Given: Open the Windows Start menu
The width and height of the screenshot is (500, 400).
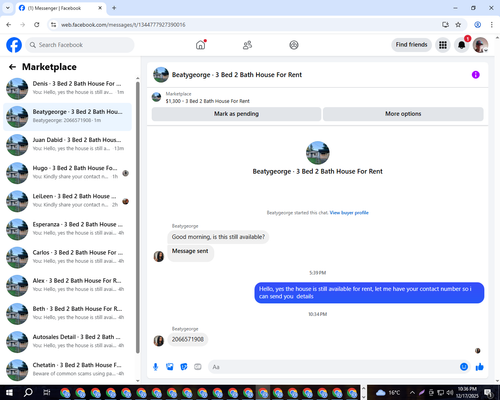Looking at the screenshot, I should click(x=9, y=392).
